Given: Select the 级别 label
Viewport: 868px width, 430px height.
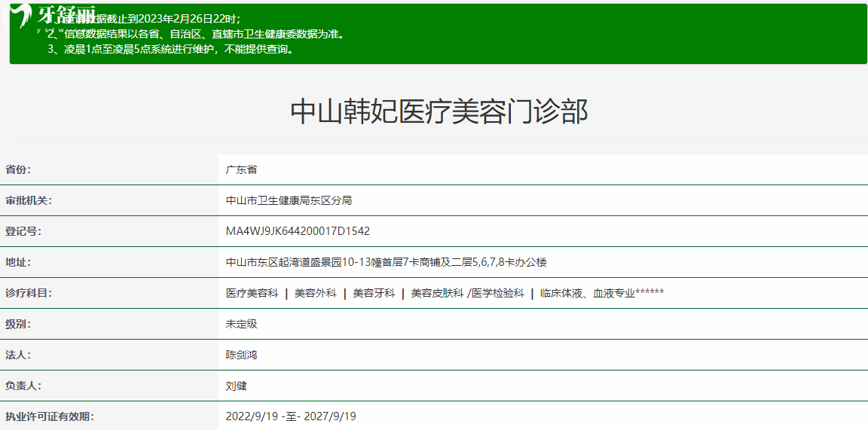Looking at the screenshot, I should [x=18, y=325].
